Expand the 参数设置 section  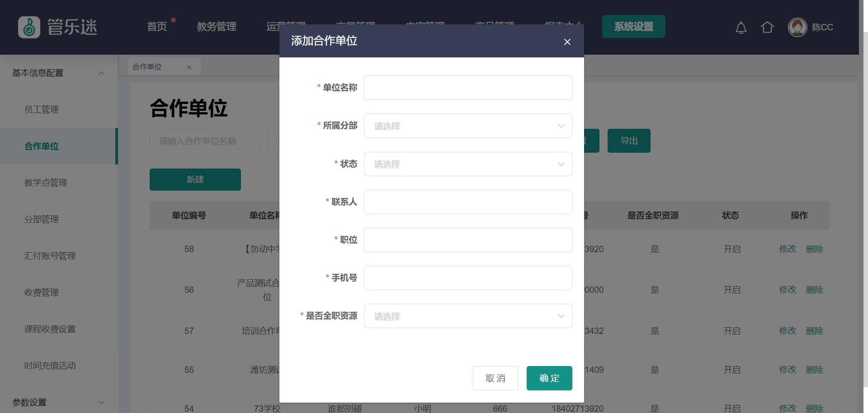coord(102,402)
